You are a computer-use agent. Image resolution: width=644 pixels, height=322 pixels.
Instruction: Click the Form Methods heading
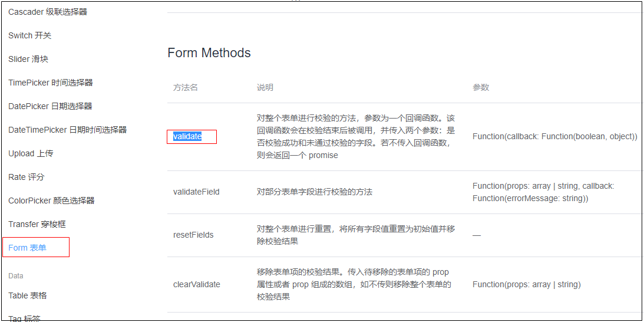coord(209,53)
